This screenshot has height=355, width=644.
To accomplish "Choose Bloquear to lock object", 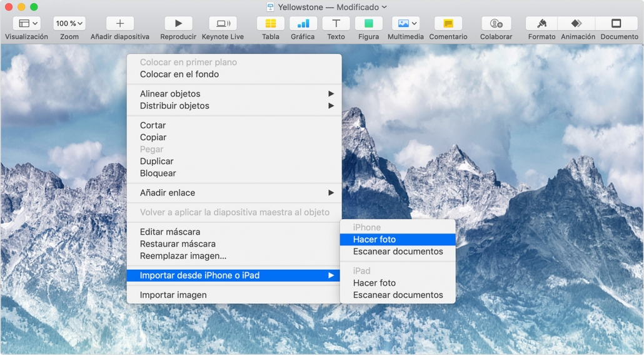I will [234, 173].
